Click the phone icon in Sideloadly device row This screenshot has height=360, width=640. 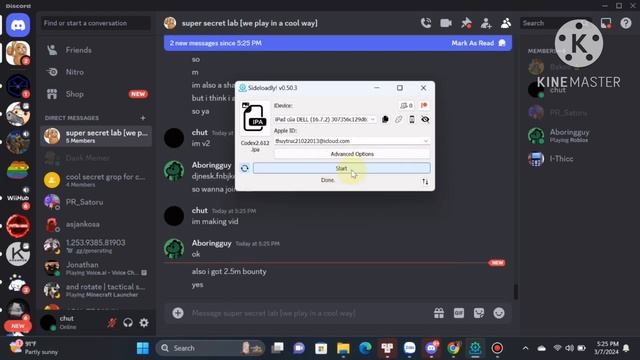pyautogui.click(x=412, y=119)
